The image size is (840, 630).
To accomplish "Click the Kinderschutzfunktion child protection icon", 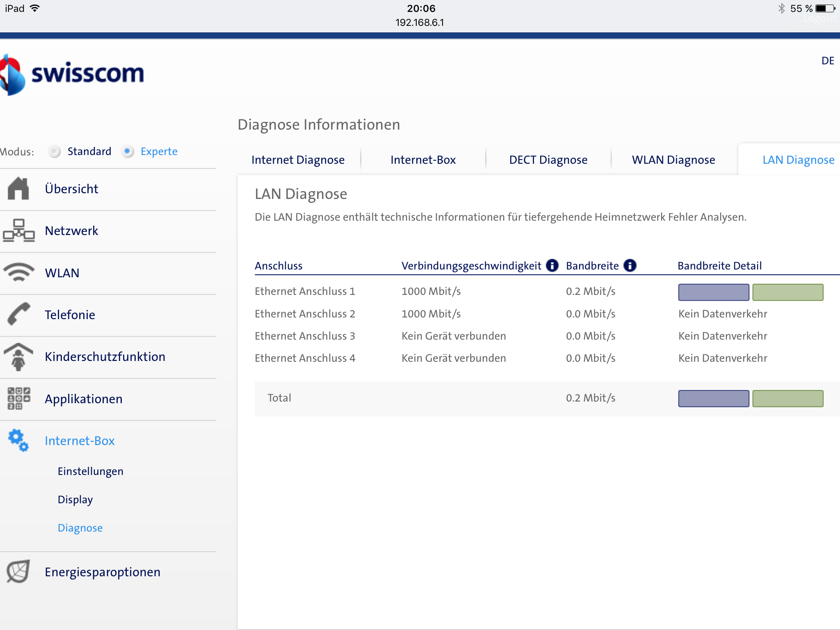I will tap(18, 356).
